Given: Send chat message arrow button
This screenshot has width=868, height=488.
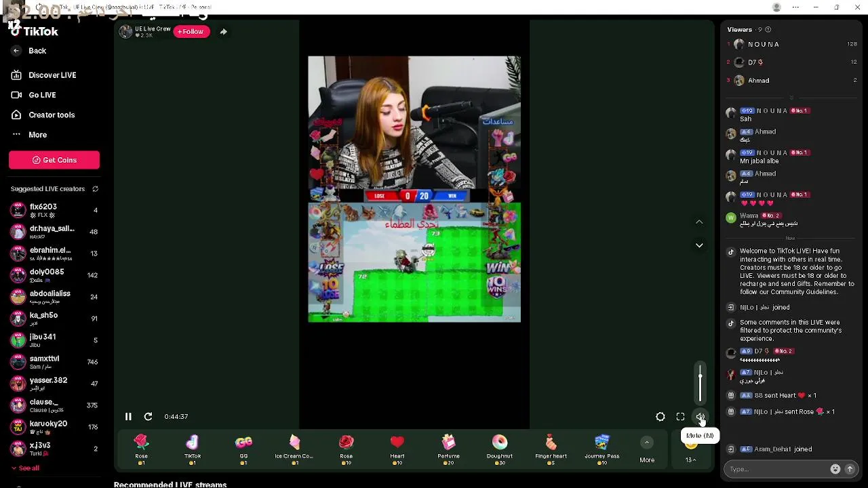Looking at the screenshot, I should [850, 469].
